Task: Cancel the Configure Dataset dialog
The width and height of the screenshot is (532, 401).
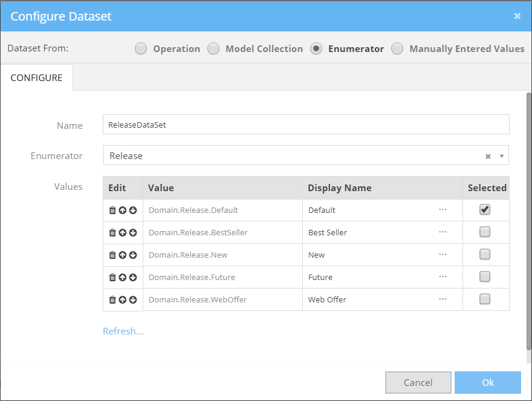Action: 418,382
